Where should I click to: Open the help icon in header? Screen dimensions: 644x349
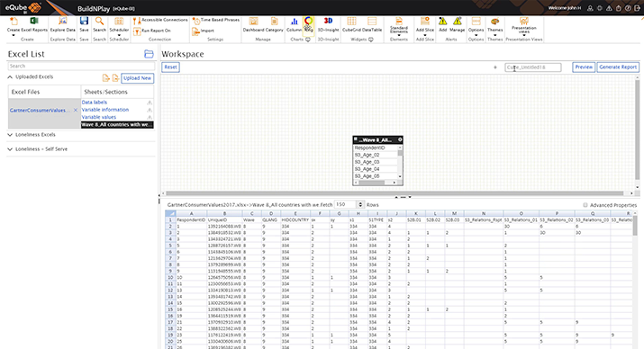tap(628, 8)
